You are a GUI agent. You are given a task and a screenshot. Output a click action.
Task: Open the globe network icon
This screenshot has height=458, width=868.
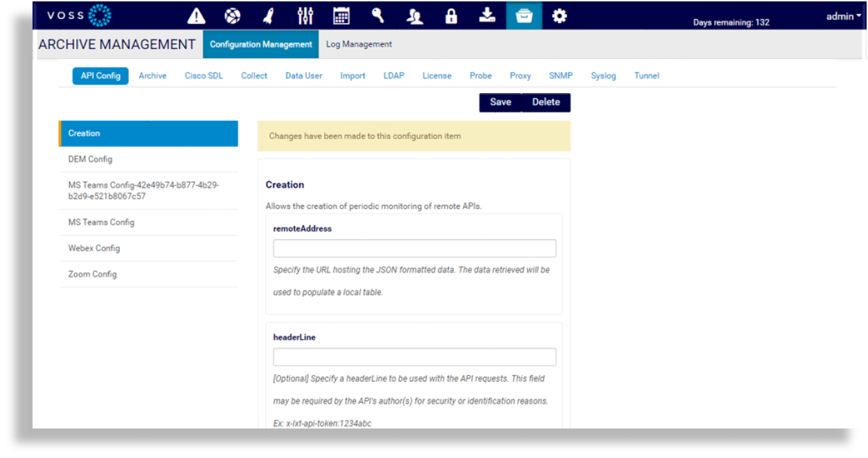[232, 16]
